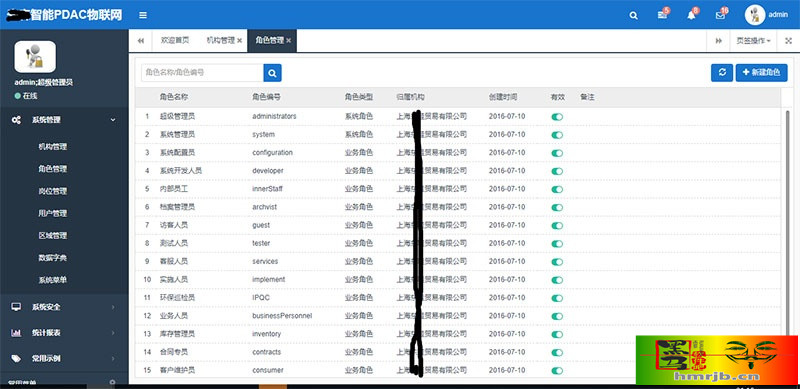Toggle valid switch for implement role
The width and height of the screenshot is (800, 389).
(557, 280)
